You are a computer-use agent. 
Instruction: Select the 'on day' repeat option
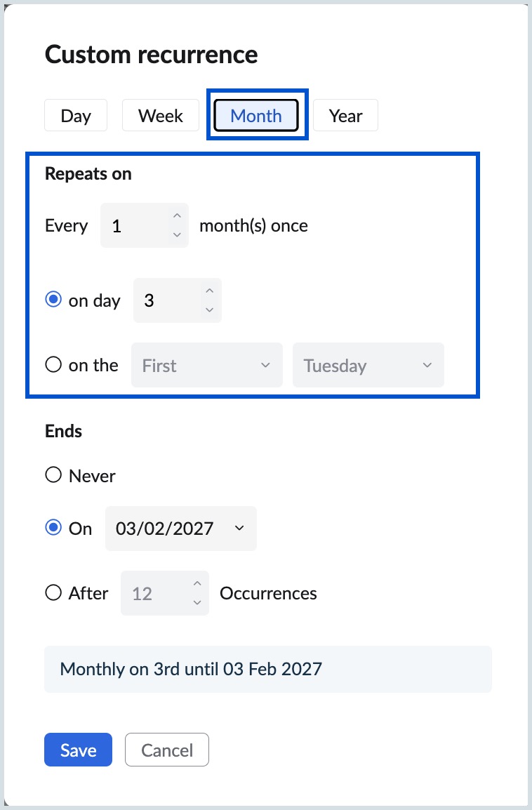53,299
